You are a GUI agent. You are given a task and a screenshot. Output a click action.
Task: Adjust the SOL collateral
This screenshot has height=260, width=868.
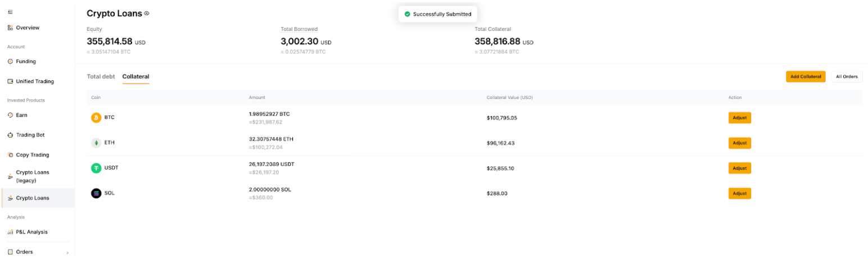coord(739,193)
